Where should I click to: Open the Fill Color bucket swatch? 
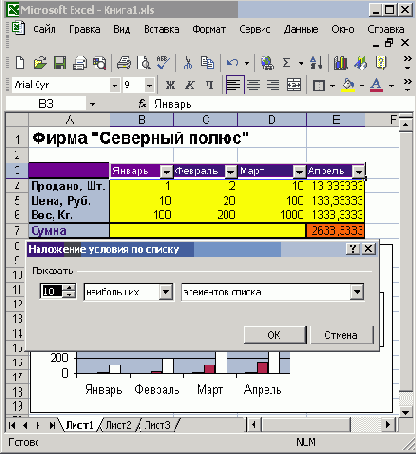click(348, 85)
